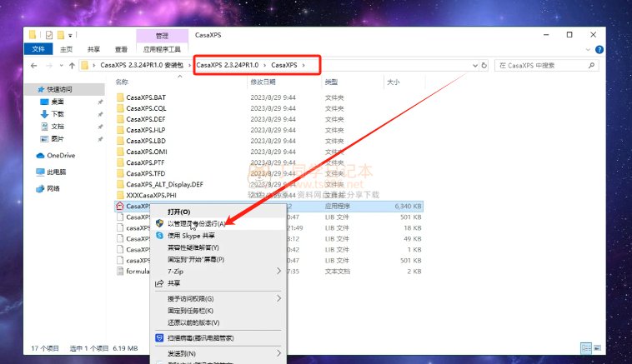Expand the 7-Zip submenu
This screenshot has width=632, height=364.
(218, 272)
